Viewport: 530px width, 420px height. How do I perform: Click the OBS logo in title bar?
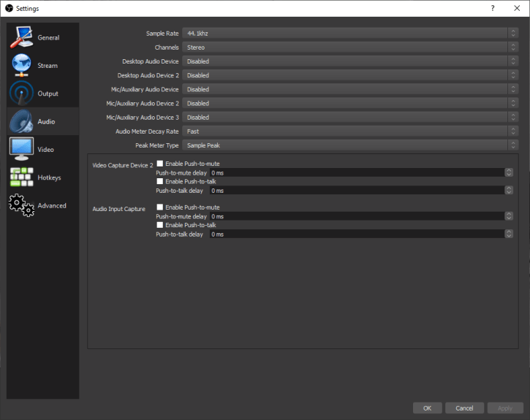(9, 8)
